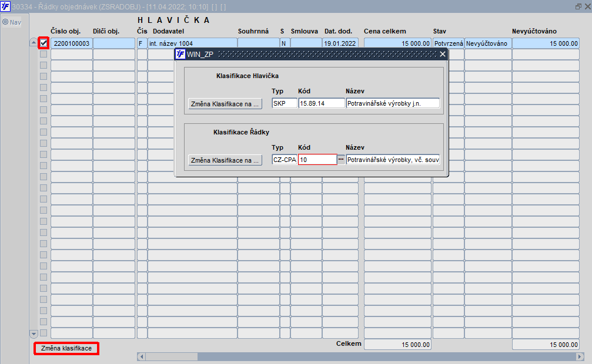
Task: Uncheck the checkbox for order 2200100003
Action: tap(44, 43)
